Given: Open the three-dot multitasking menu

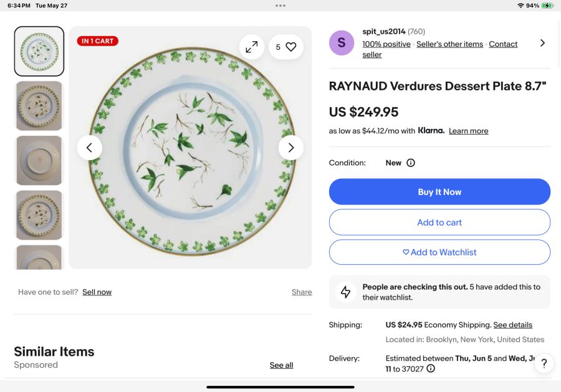Looking at the screenshot, I should point(280,6).
